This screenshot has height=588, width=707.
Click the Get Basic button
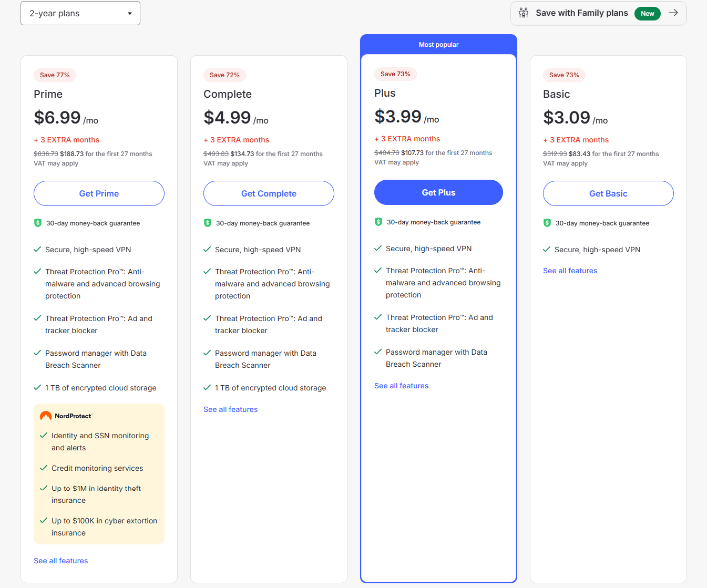point(608,193)
